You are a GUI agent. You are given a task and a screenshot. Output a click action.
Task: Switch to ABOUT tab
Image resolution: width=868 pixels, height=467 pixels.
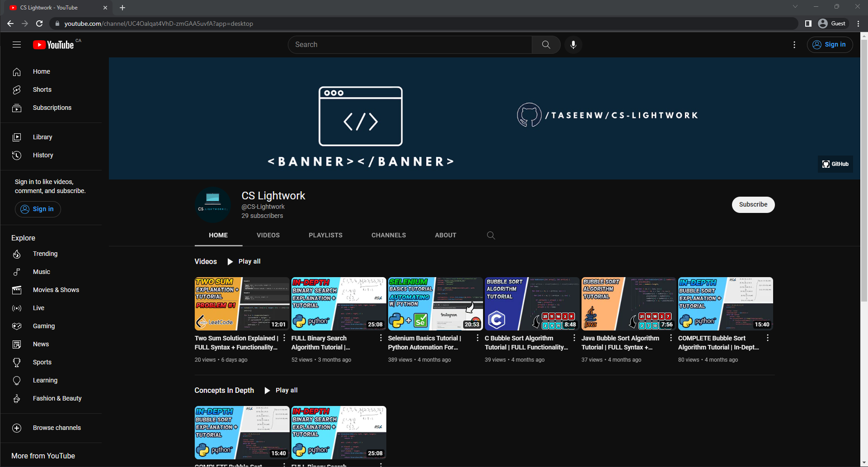446,235
